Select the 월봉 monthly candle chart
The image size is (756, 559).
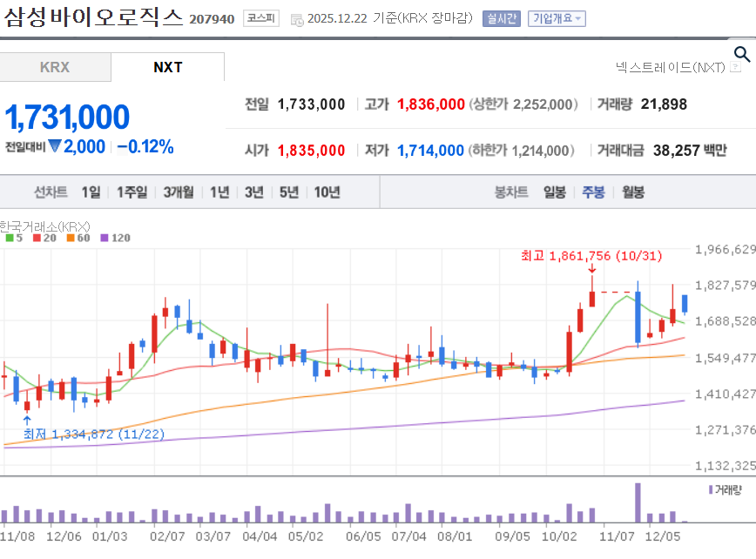pyautogui.click(x=633, y=192)
